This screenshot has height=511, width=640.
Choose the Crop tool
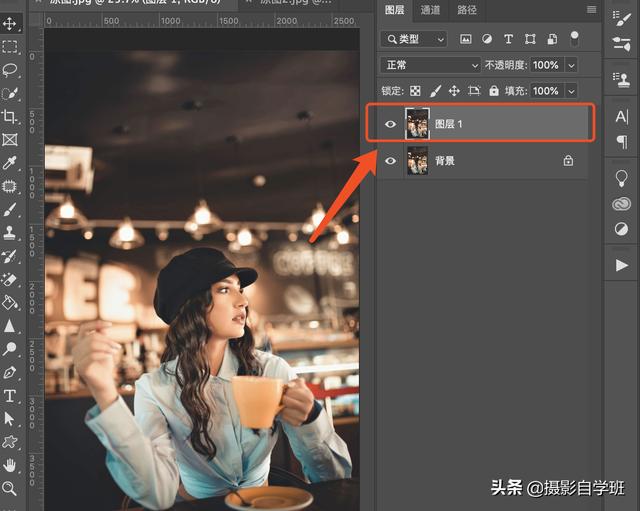[9, 116]
